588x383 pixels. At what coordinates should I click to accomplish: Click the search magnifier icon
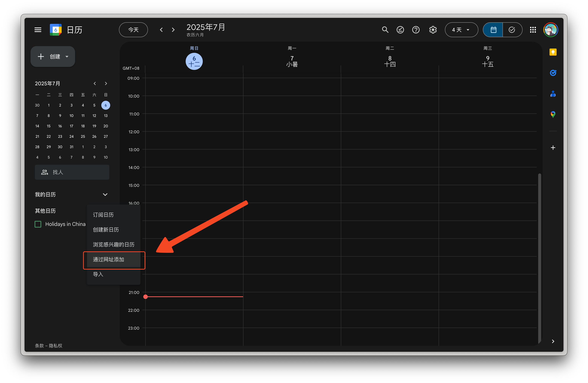click(385, 30)
